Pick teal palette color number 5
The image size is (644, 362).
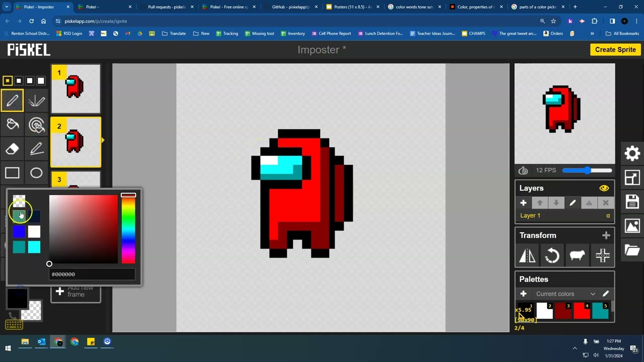click(601, 311)
